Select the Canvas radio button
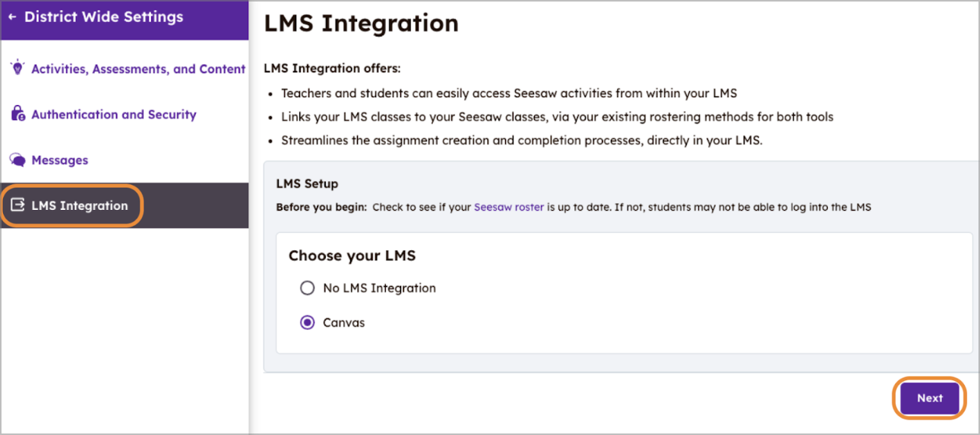980x435 pixels. 307,322
